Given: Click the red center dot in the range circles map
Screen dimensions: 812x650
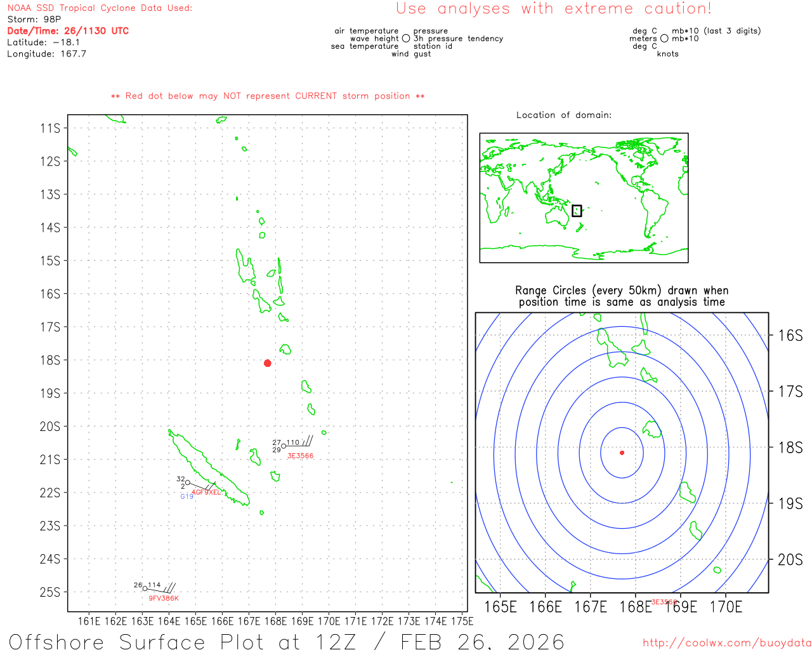Looking at the screenshot, I should (622, 453).
